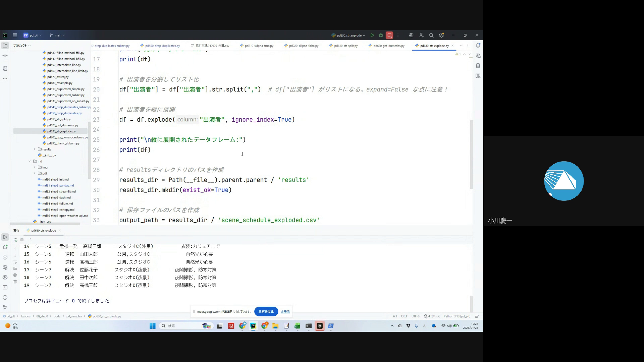The width and height of the screenshot is (644, 362).
Task: Open the main branch dropdown
Action: click(x=58, y=35)
